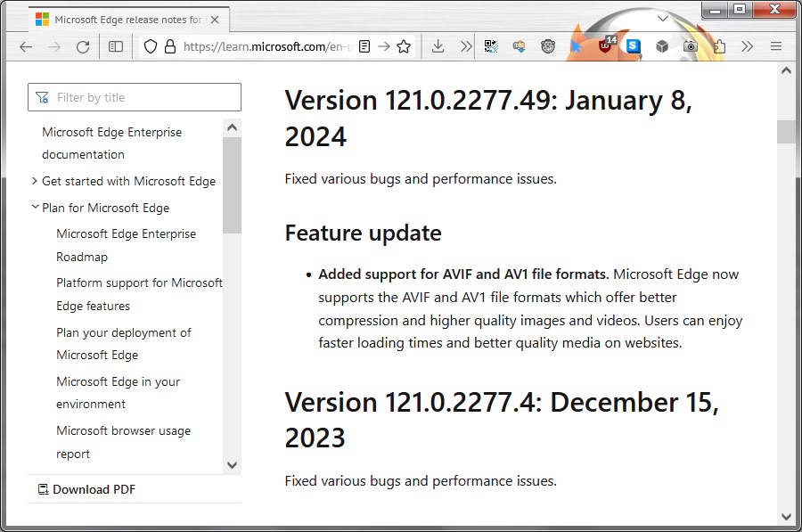Expand overflow extensions chevron near menu
Image resolution: width=802 pixels, height=532 pixels.
click(x=748, y=47)
